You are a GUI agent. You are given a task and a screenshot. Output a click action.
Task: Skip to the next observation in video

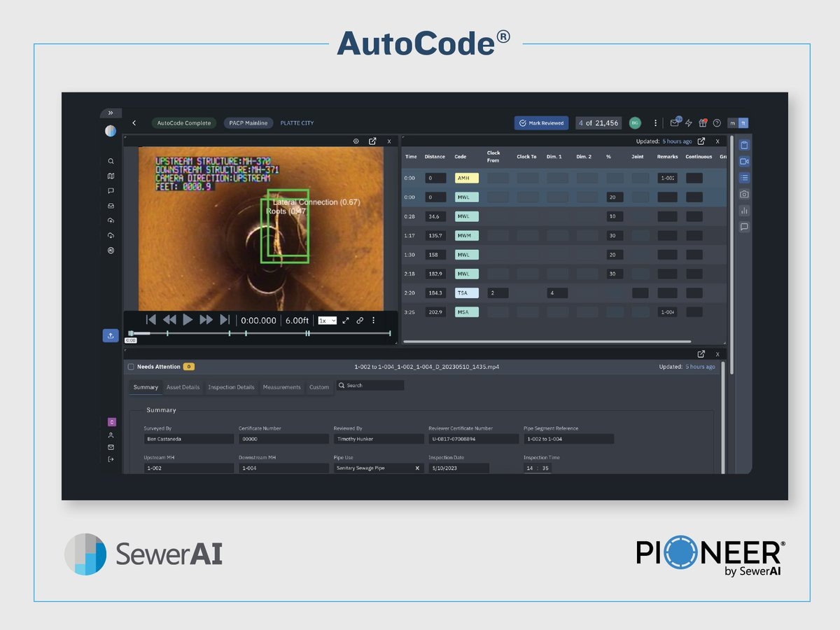[225, 320]
